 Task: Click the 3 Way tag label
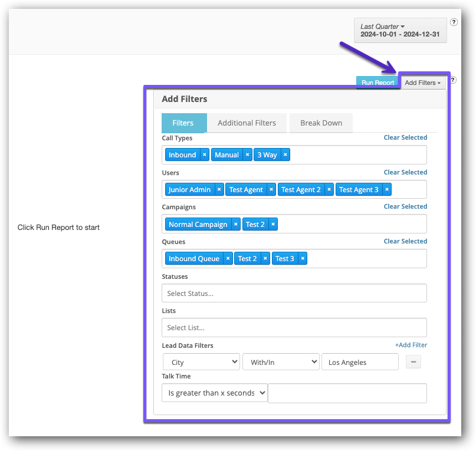(x=267, y=155)
